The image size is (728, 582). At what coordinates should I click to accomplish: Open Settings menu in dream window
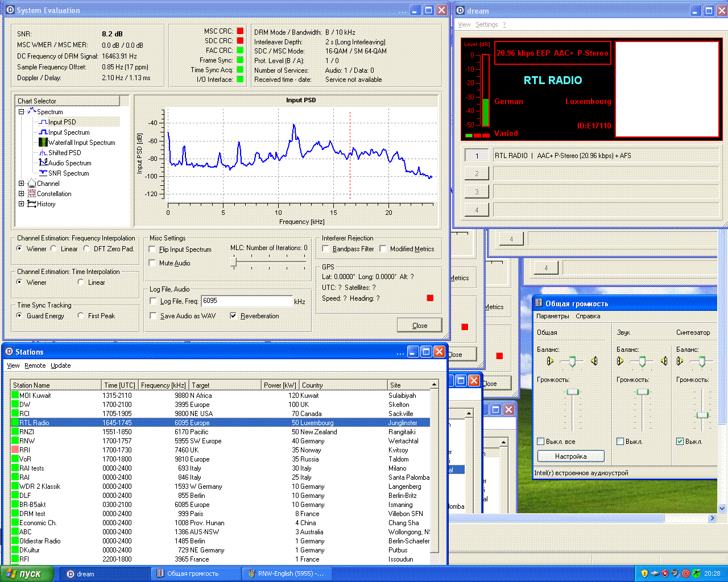pyautogui.click(x=486, y=24)
